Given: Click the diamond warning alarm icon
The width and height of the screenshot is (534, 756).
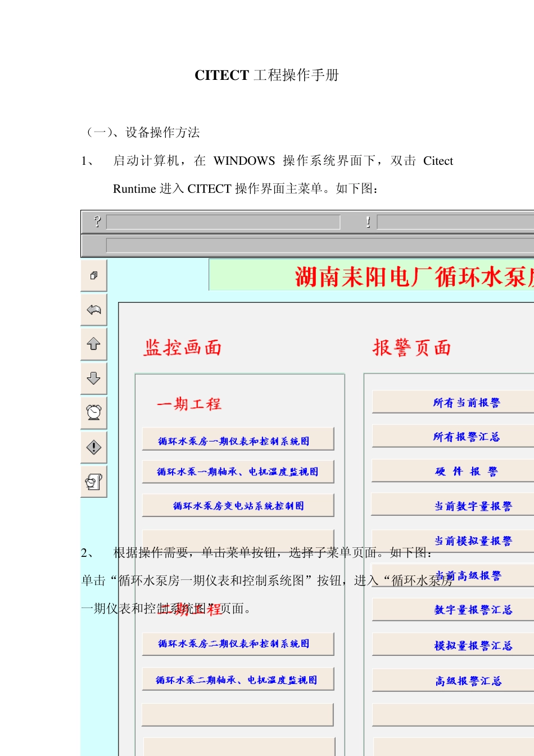Looking at the screenshot, I should pyautogui.click(x=94, y=447).
